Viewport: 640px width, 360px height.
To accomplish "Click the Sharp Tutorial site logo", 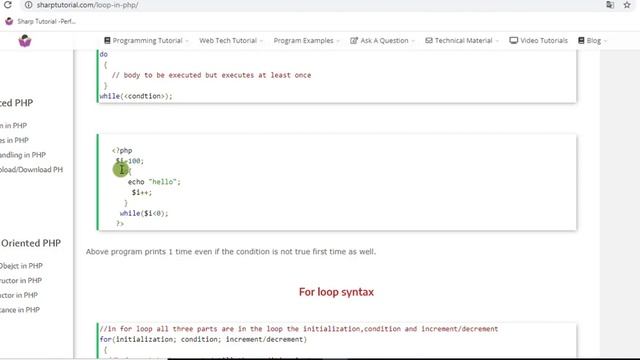I will tap(25, 41).
